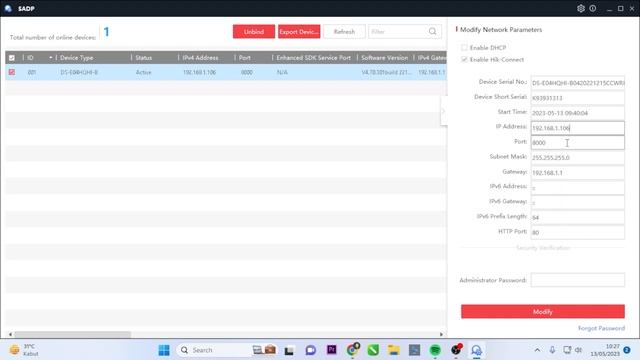Sort devices by the ID column arrow
Image resolution: width=640 pixels, height=360 pixels.
[51, 58]
